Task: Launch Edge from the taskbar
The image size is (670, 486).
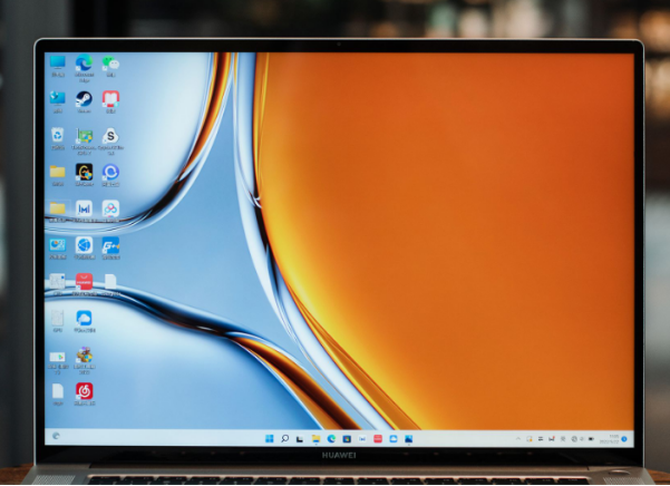Action: point(331,439)
